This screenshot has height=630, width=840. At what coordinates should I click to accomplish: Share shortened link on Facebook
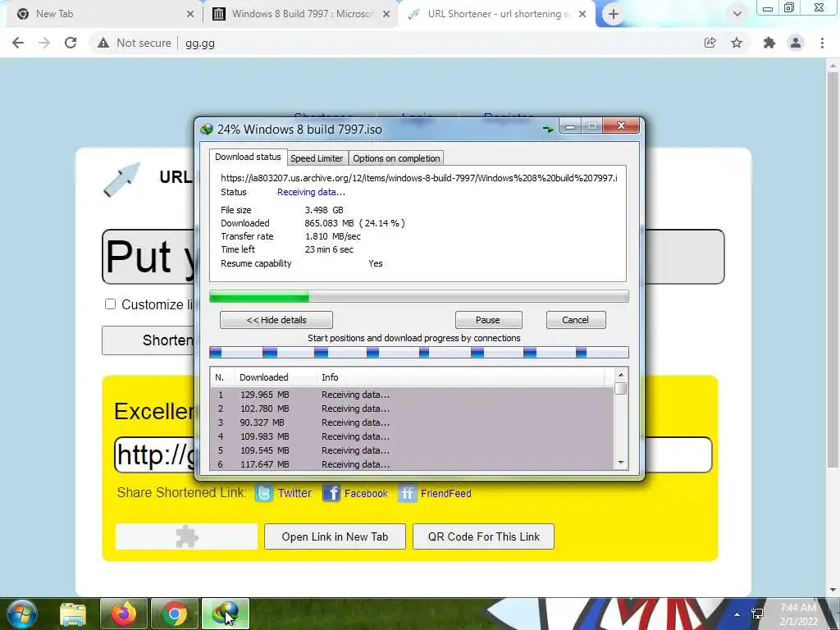point(366,493)
